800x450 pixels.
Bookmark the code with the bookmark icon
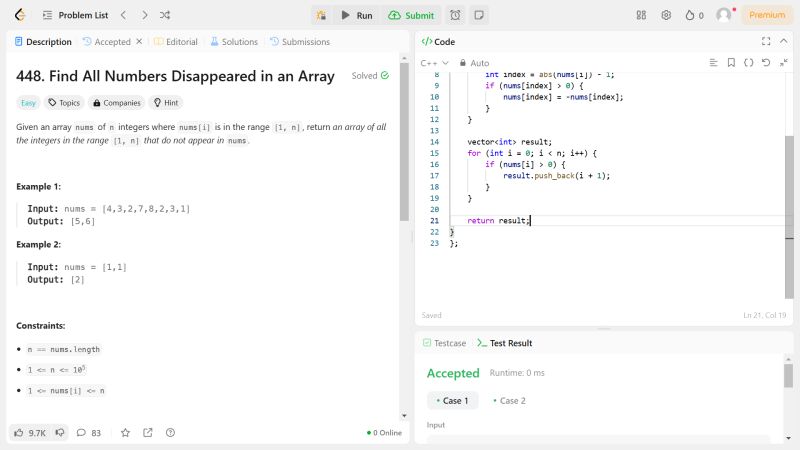click(x=731, y=62)
